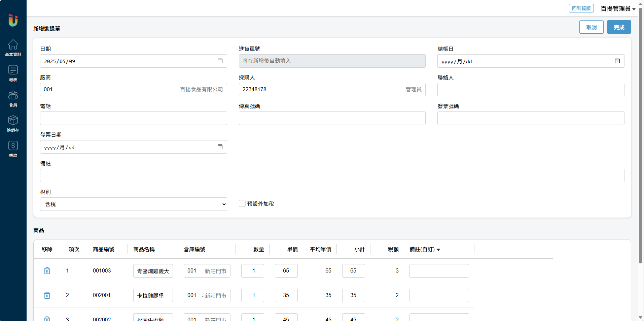The height and width of the screenshot is (321, 644).
Task: Click the 完成 button
Action: [x=619, y=27]
